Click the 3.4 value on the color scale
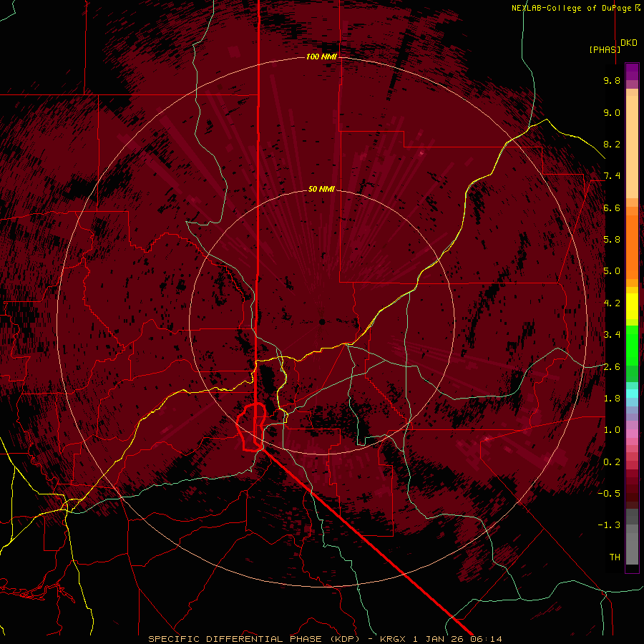 pyautogui.click(x=612, y=335)
